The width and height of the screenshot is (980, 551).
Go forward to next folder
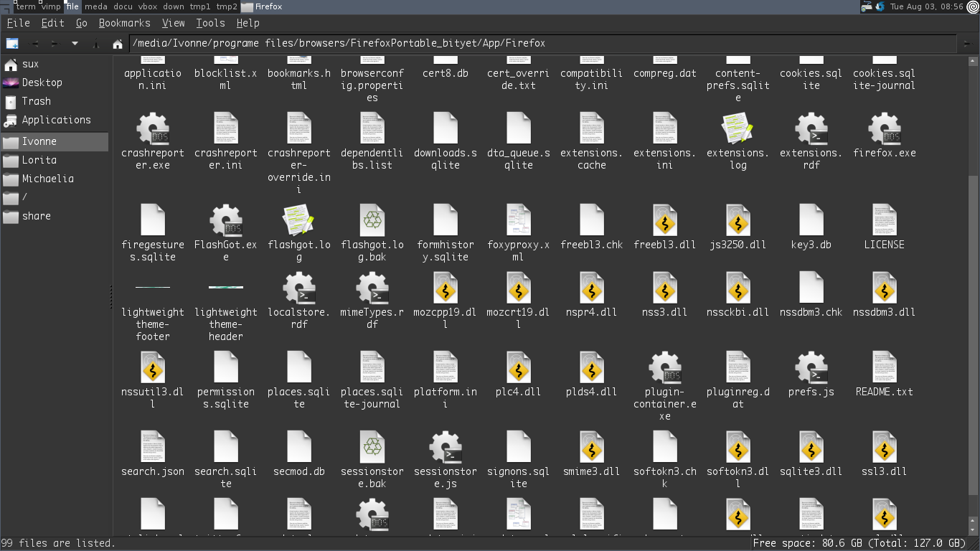coord(55,44)
